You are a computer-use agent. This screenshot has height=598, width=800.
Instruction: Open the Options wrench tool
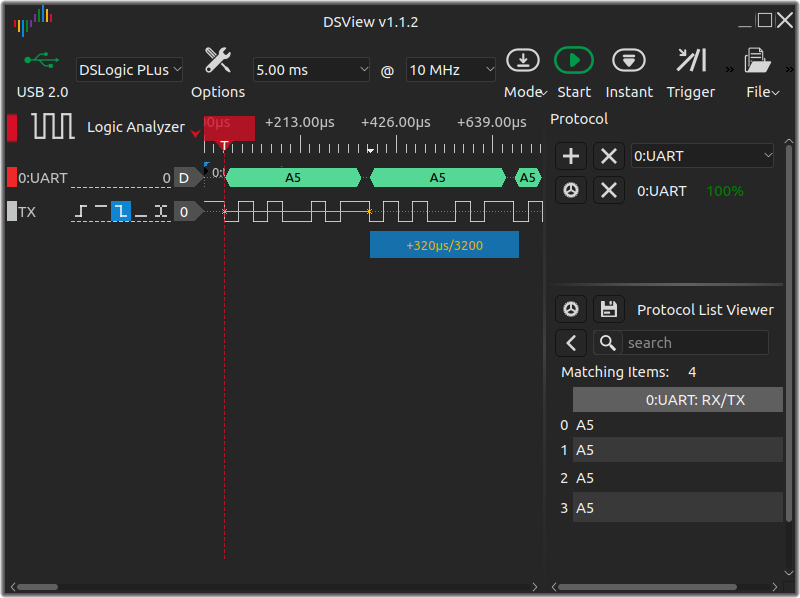[x=217, y=62]
